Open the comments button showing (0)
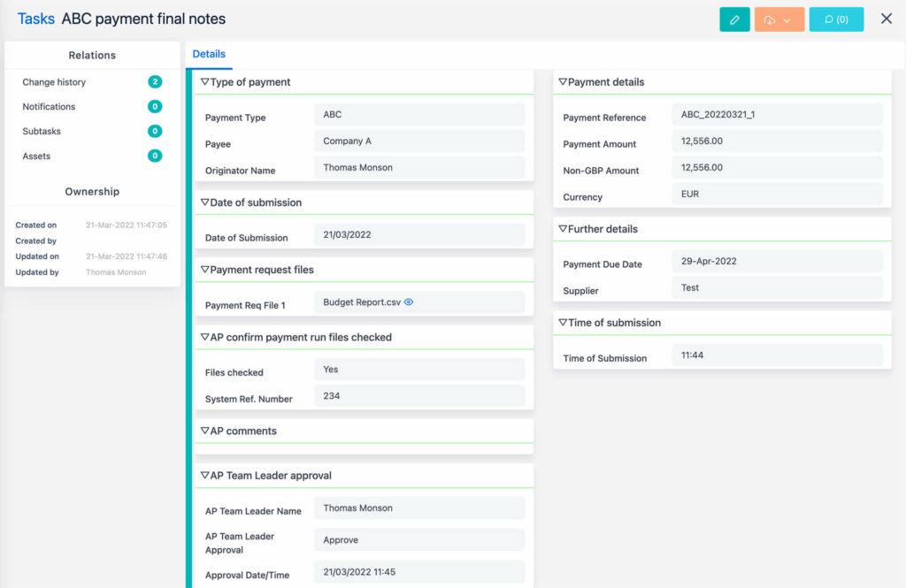Image resolution: width=906 pixels, height=588 pixels. [x=836, y=19]
